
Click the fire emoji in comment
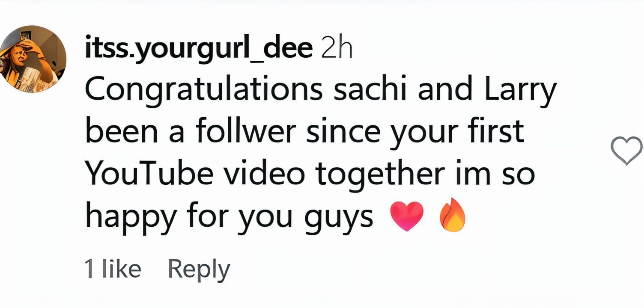point(452,216)
